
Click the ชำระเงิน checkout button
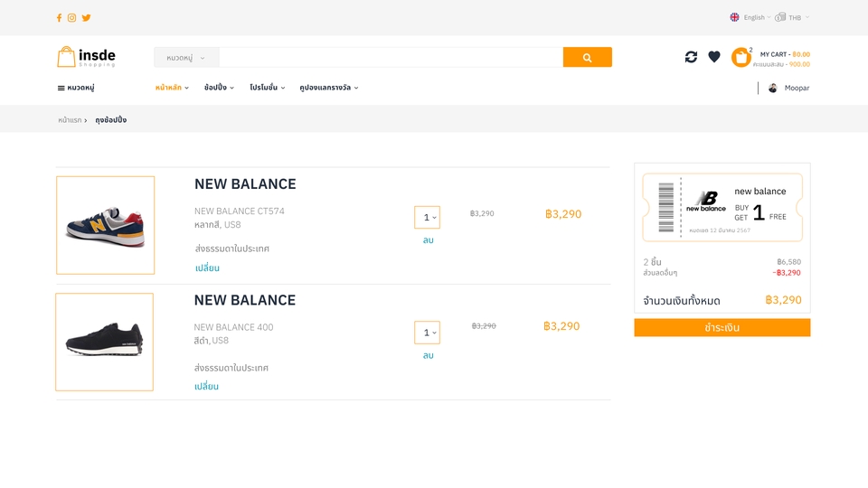(722, 327)
